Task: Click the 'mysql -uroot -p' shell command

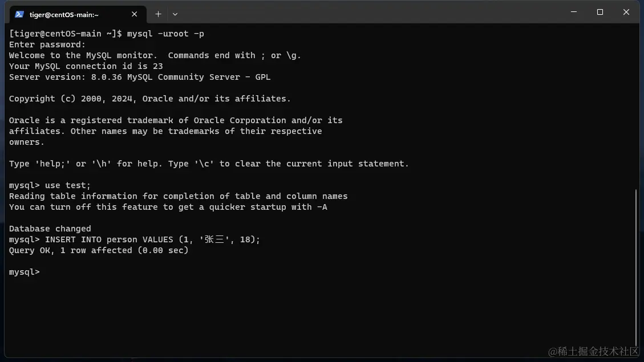Action: click(165, 34)
